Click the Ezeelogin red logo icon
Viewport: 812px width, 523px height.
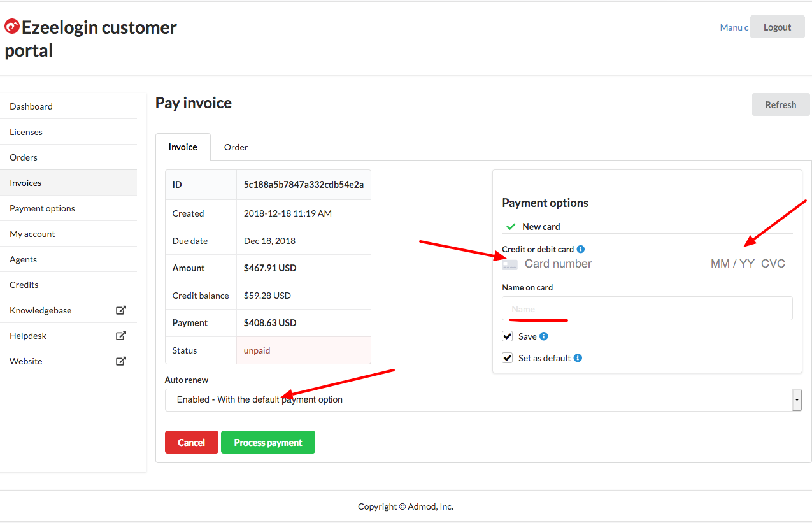[x=11, y=27]
